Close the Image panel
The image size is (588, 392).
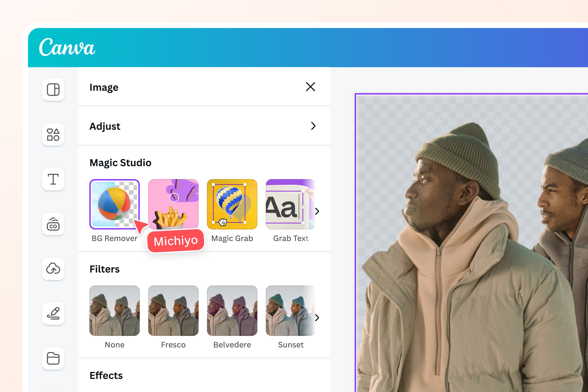310,87
